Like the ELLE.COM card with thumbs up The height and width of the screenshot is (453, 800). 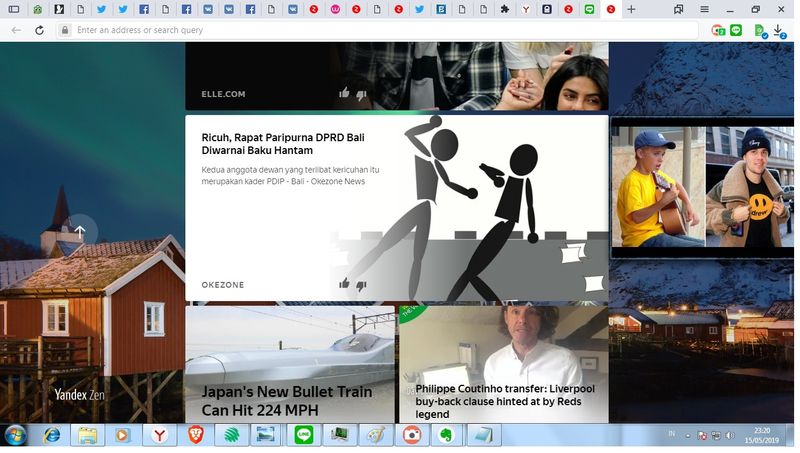click(x=344, y=93)
